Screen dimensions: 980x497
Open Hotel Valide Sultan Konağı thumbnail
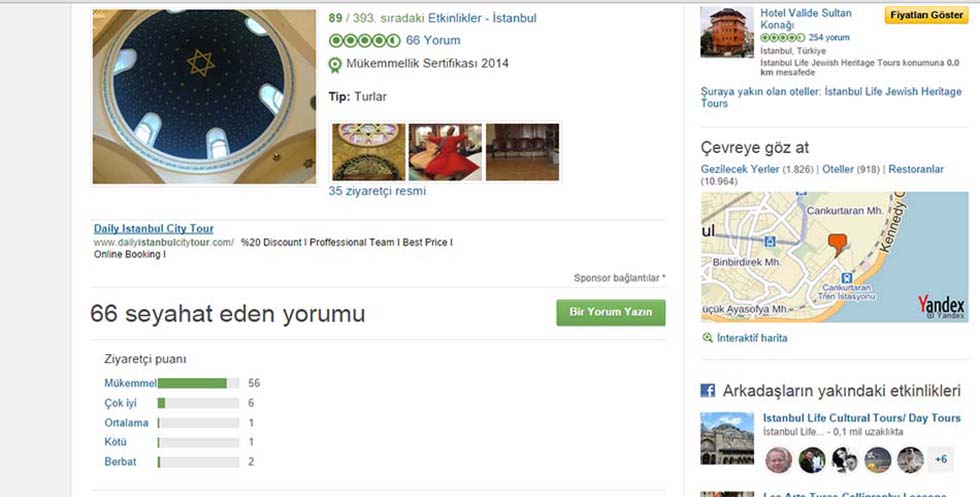tap(727, 32)
